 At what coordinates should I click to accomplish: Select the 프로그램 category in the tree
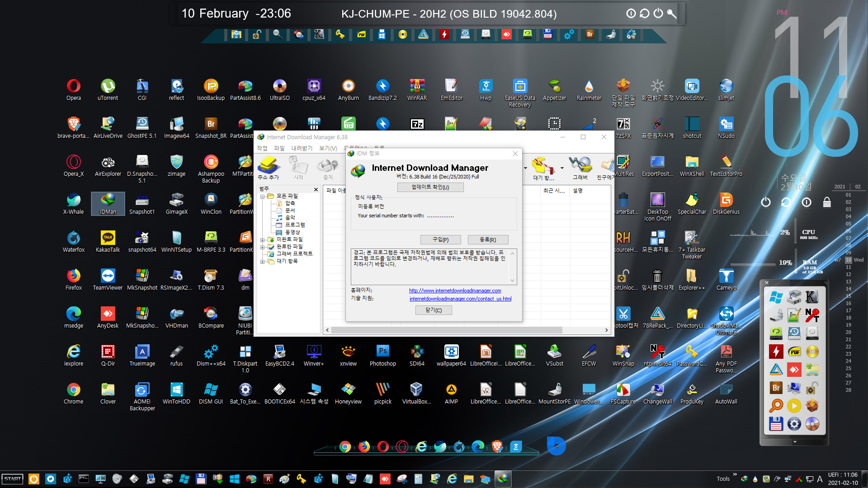(295, 225)
